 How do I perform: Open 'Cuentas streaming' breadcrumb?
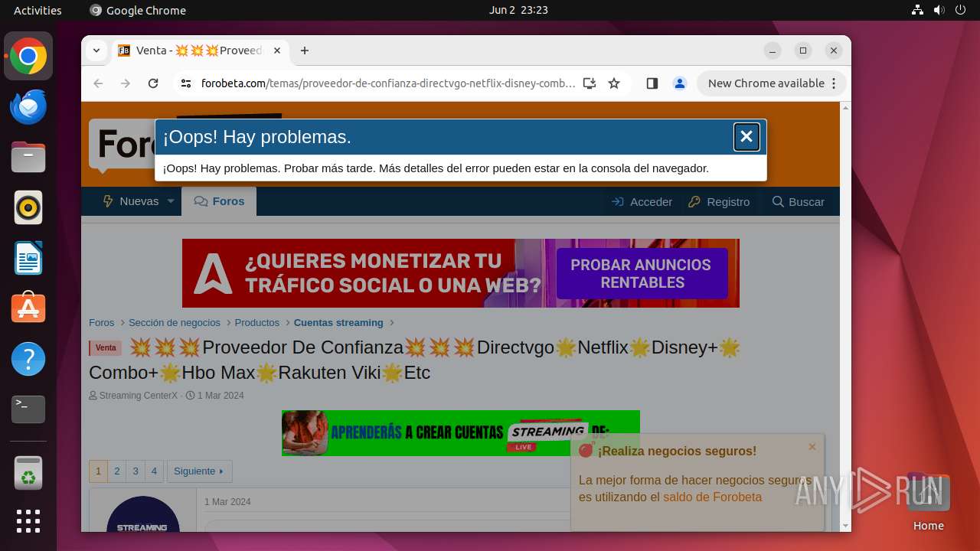pos(338,323)
